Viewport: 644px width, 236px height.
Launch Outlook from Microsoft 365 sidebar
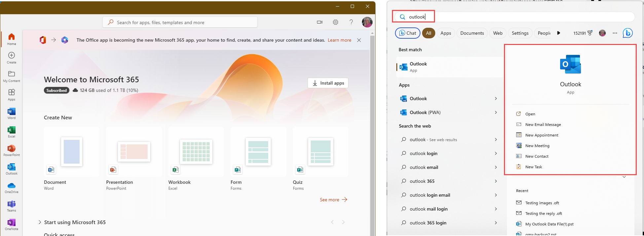coord(12,169)
